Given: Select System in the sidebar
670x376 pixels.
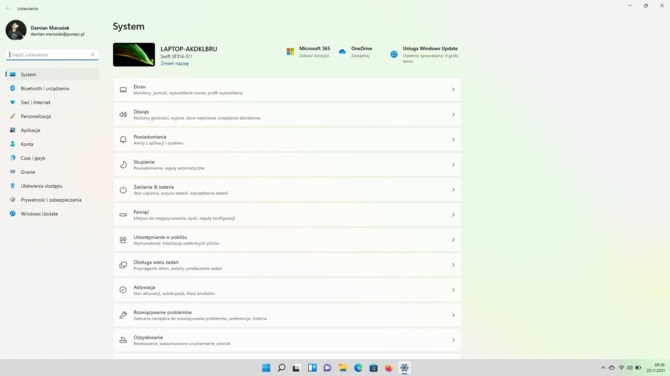Looking at the screenshot, I should pyautogui.click(x=52, y=74).
